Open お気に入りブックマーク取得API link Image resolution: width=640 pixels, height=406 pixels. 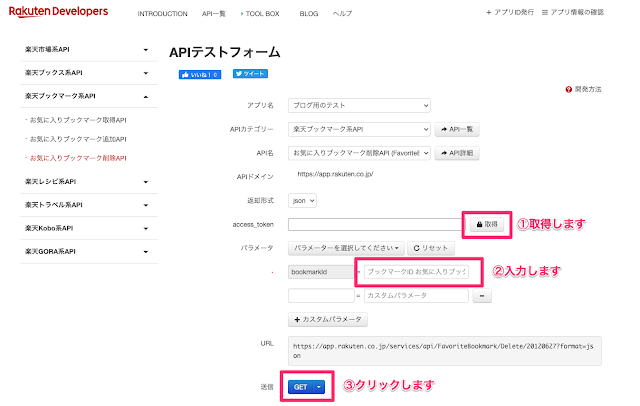point(78,120)
